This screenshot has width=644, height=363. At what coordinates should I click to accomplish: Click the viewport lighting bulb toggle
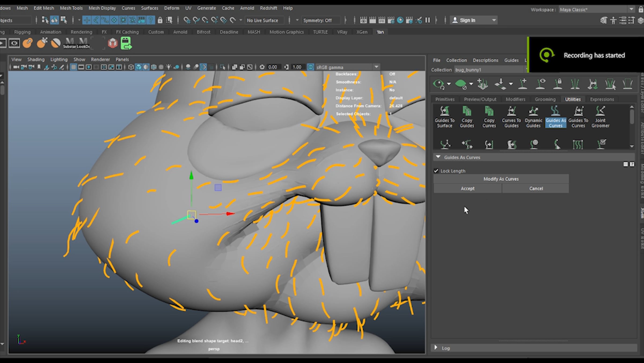(x=169, y=67)
